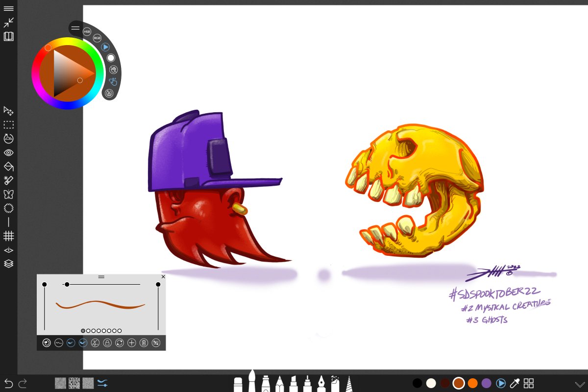Open the image adjustment circle icon
Image resolution: width=588 pixels, height=392 pixels.
tap(8, 139)
